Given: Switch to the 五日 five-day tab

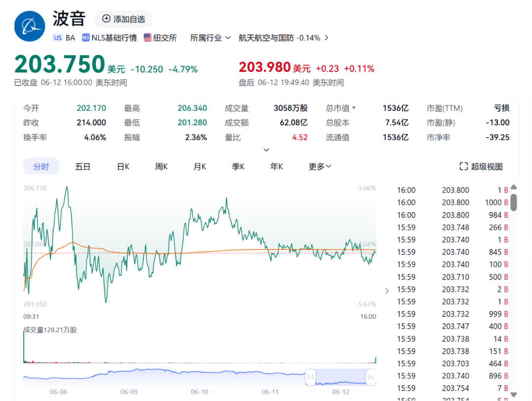Looking at the screenshot, I should [x=82, y=166].
